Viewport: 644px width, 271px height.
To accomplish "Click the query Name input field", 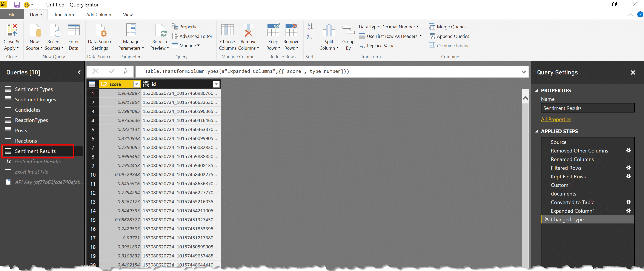I will [587, 108].
